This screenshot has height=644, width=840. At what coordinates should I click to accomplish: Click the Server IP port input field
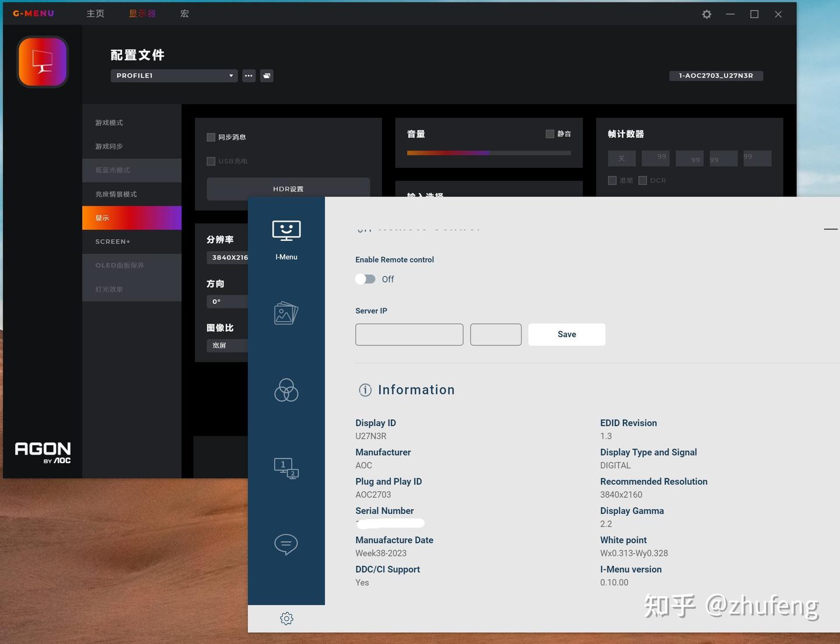(x=496, y=335)
